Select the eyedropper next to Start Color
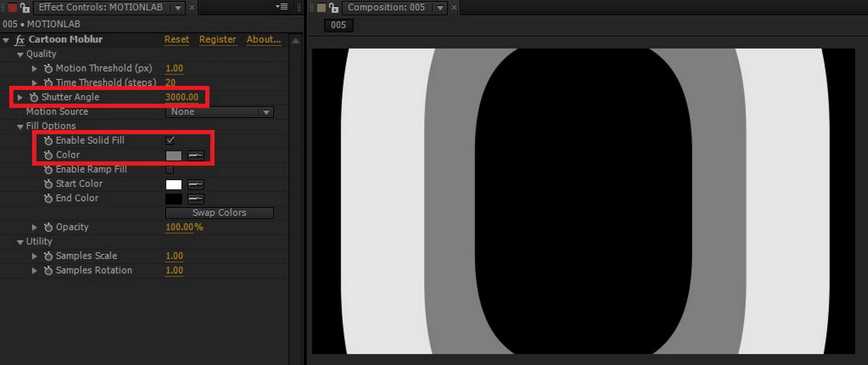 pyautogui.click(x=196, y=184)
